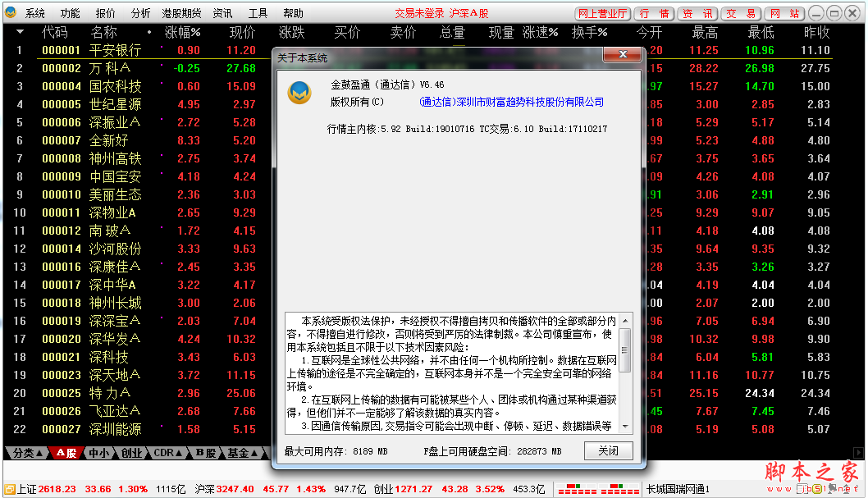Sort by the 最高 column header

pyautogui.click(x=705, y=33)
